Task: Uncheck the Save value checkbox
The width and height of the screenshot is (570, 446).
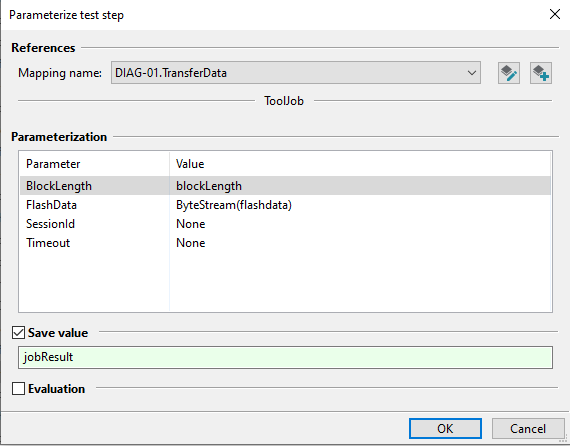Action: tap(19, 333)
